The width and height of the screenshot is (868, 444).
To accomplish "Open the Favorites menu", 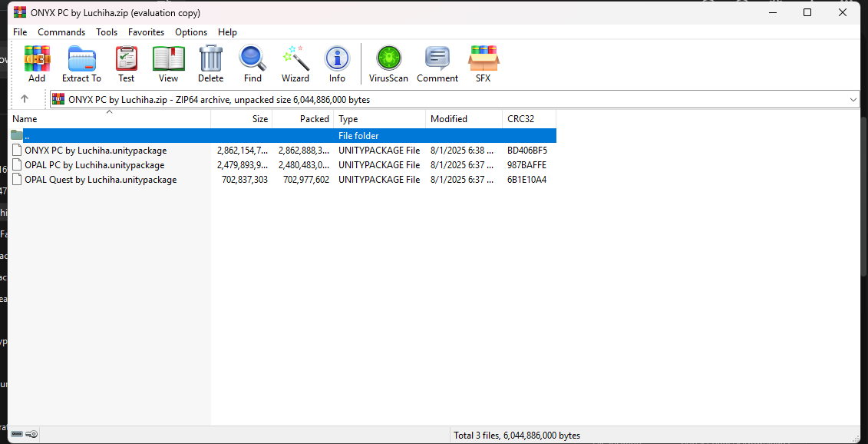I will pyautogui.click(x=146, y=32).
